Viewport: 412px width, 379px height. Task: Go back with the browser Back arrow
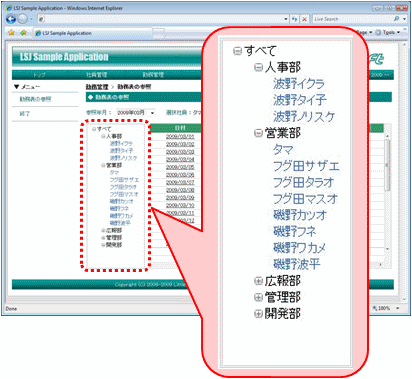11,19
